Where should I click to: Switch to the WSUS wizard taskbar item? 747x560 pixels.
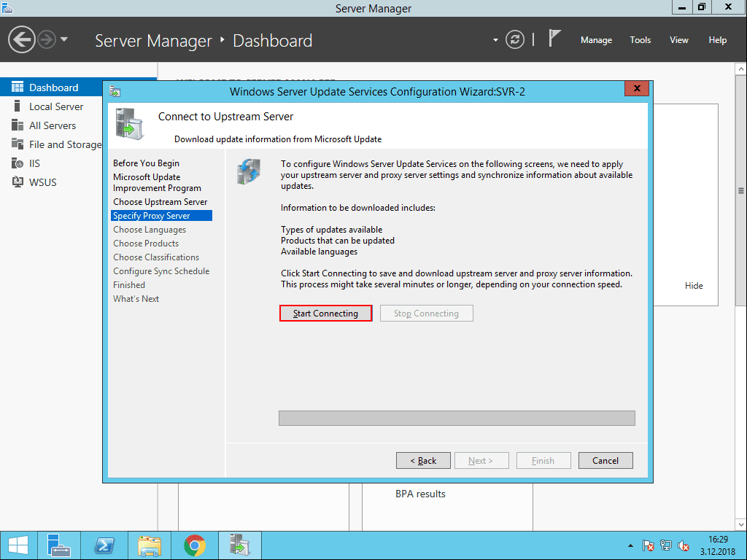click(x=239, y=545)
